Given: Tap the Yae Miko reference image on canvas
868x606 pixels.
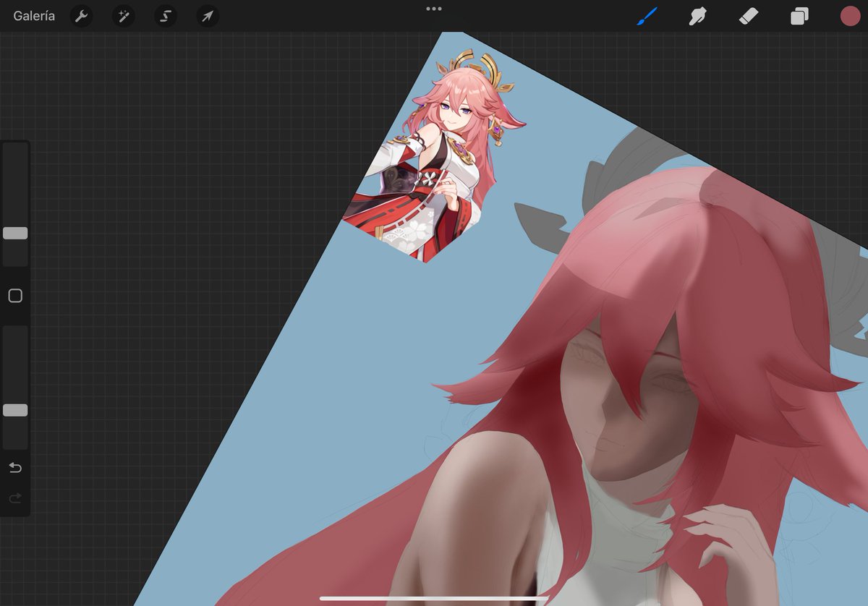Looking at the screenshot, I should click(434, 155).
